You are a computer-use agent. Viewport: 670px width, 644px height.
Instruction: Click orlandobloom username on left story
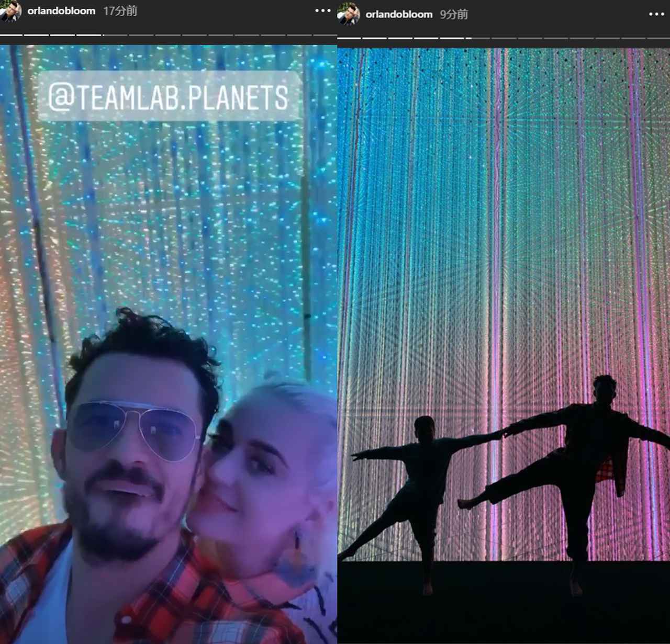(x=61, y=11)
